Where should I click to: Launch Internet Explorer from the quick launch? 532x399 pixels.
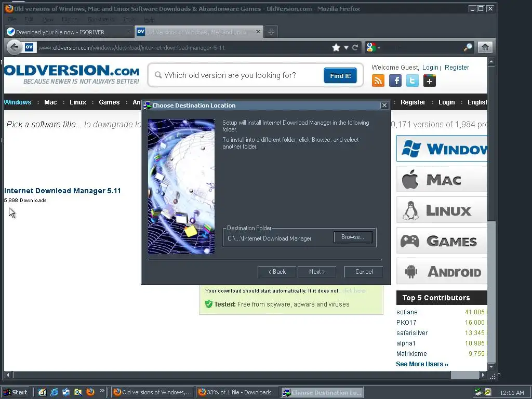54,392
